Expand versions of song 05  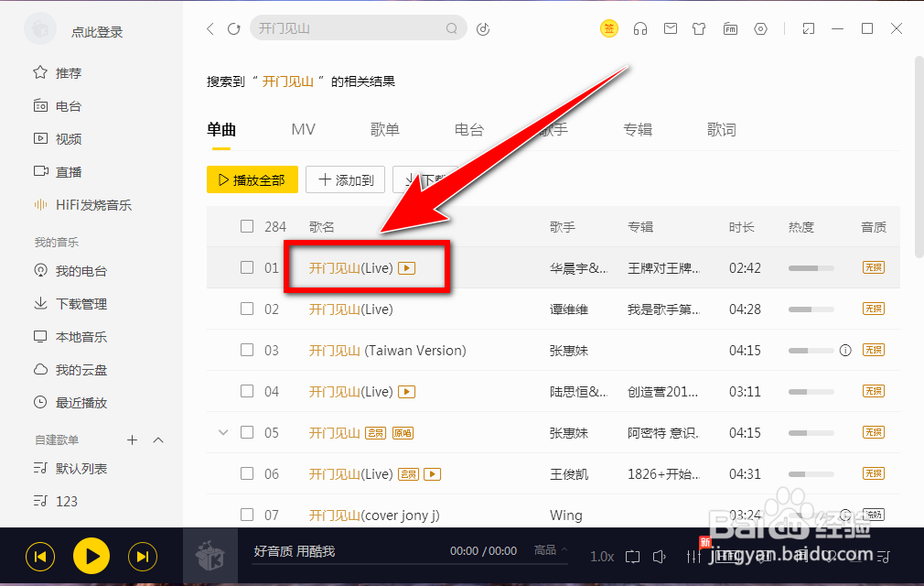tap(223, 433)
